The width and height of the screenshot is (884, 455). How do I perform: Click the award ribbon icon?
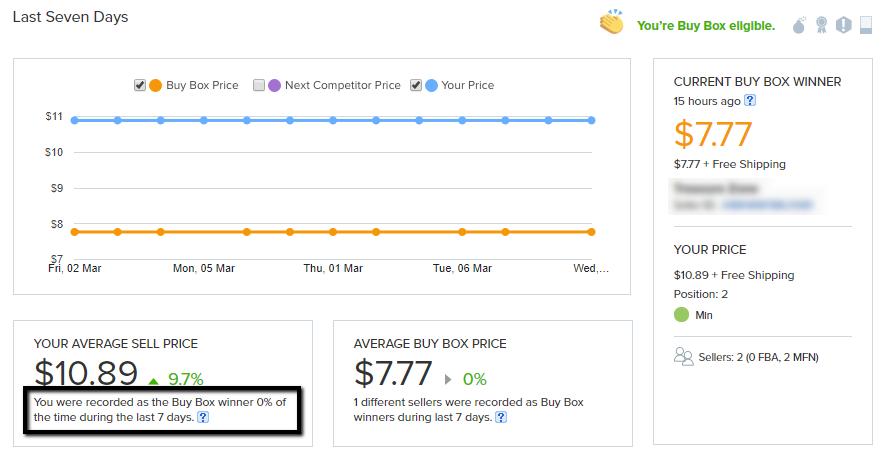click(x=822, y=25)
